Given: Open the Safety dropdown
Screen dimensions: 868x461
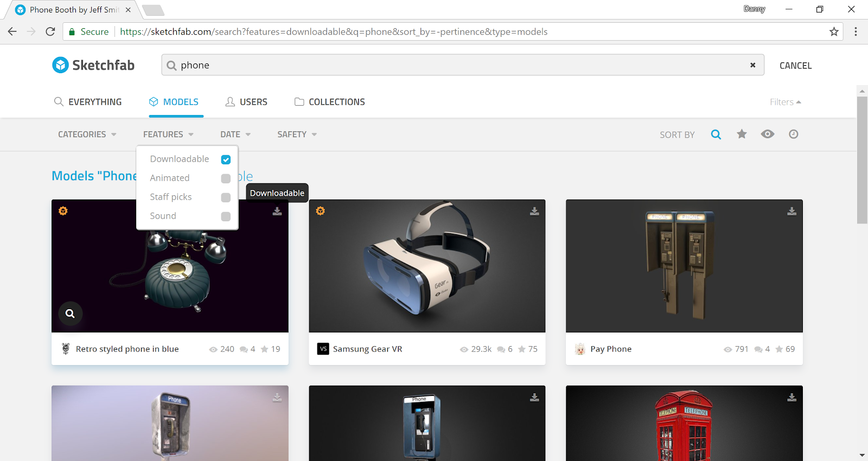Looking at the screenshot, I should point(297,135).
